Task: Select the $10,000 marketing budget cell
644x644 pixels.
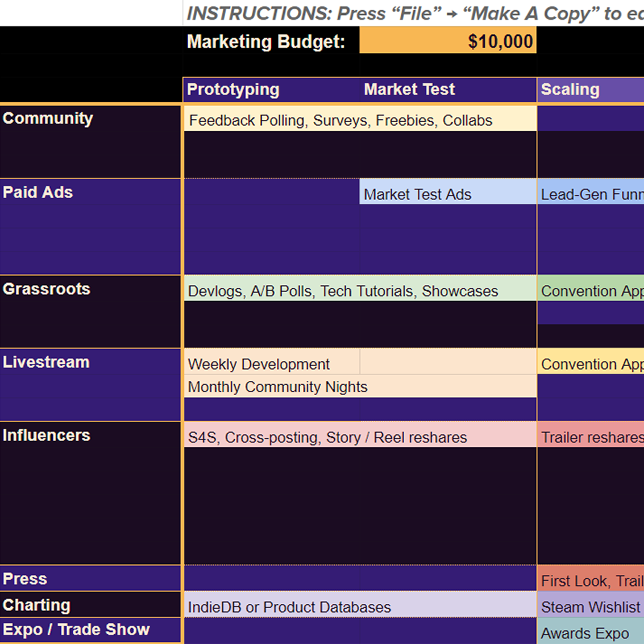Action: (x=448, y=40)
